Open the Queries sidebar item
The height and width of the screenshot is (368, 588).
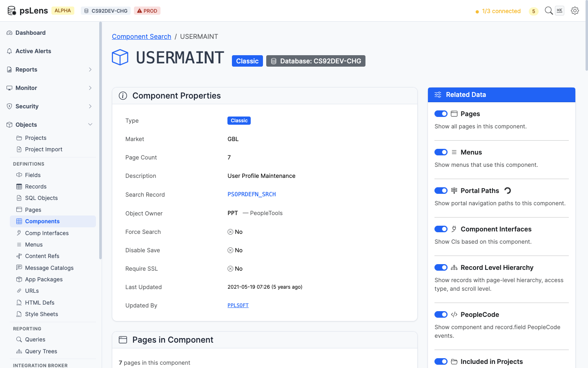[x=53, y=339]
